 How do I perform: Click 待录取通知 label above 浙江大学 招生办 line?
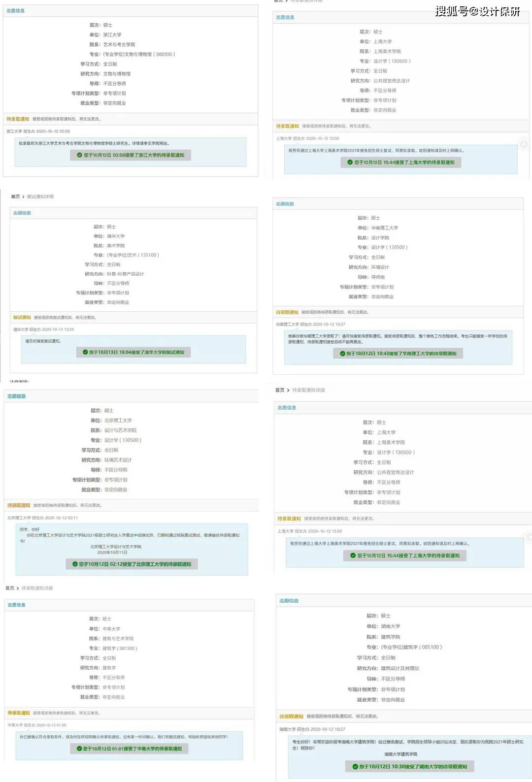(x=18, y=119)
